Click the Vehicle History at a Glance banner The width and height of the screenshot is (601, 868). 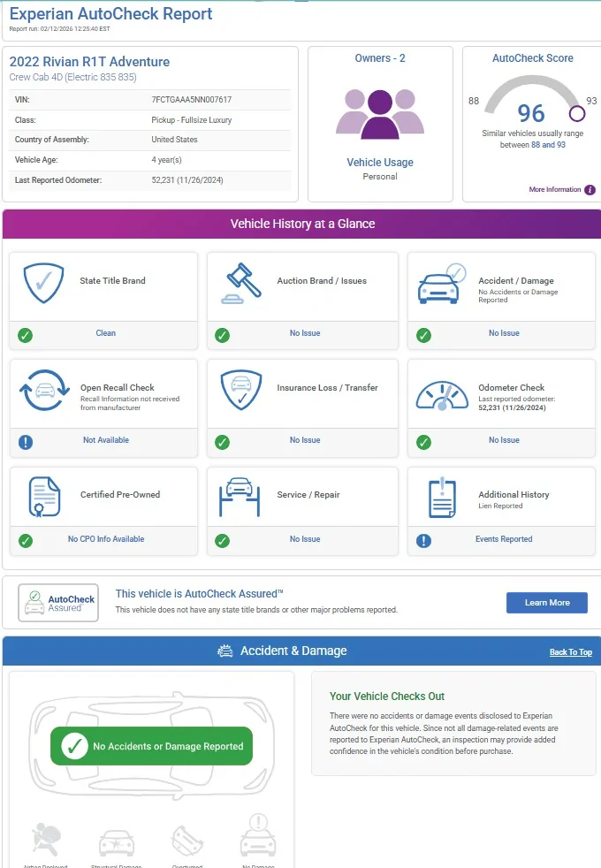(x=302, y=224)
